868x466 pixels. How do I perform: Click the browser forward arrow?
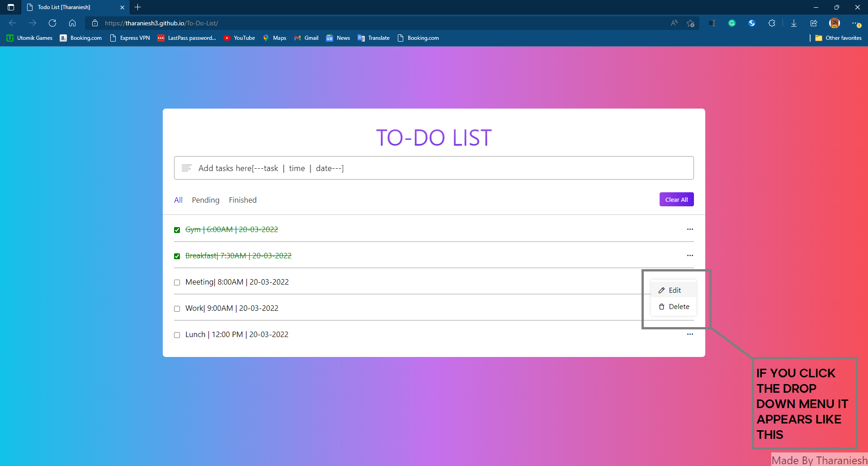[33, 23]
